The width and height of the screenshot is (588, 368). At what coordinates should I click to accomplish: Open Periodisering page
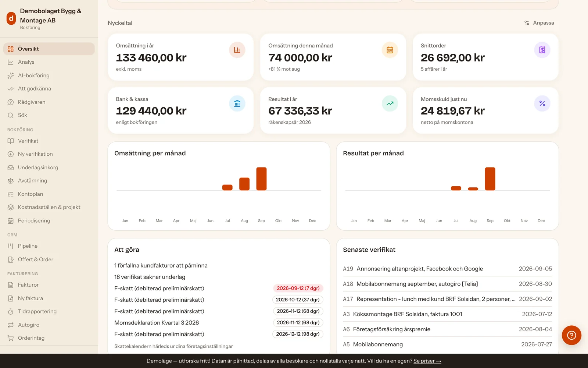[x=49, y=220]
